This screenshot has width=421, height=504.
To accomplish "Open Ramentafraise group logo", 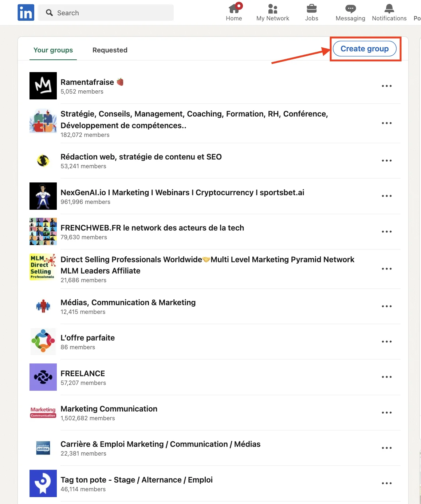I will point(43,86).
